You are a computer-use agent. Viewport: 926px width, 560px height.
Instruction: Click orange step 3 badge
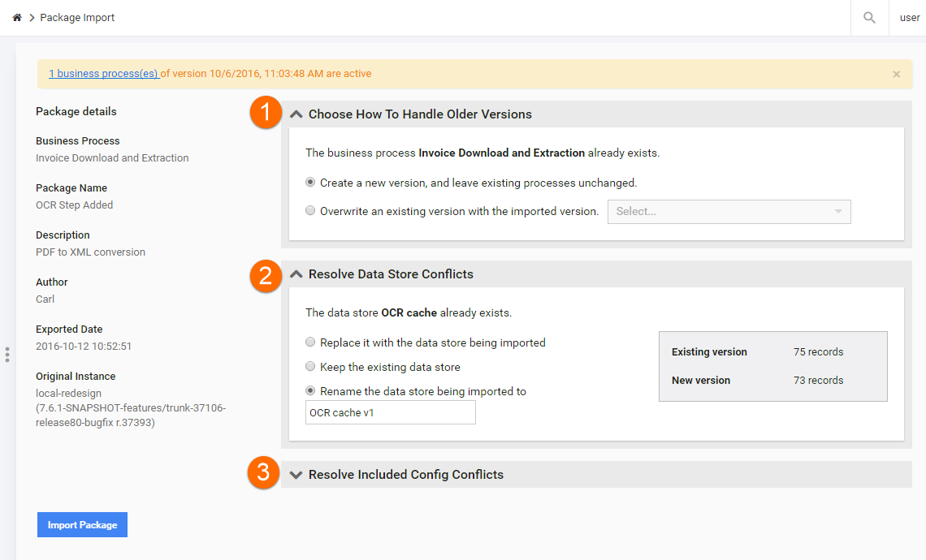click(x=263, y=472)
